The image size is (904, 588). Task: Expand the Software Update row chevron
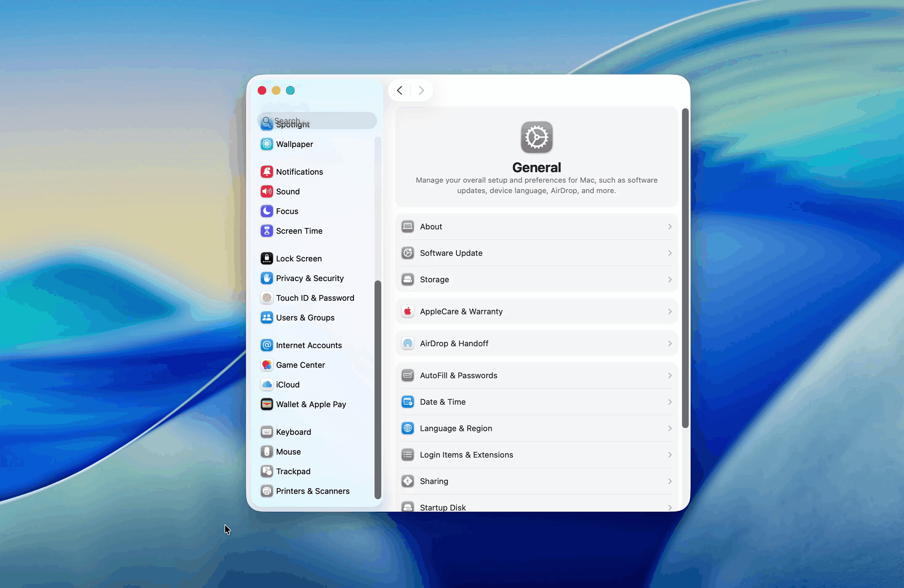point(670,253)
